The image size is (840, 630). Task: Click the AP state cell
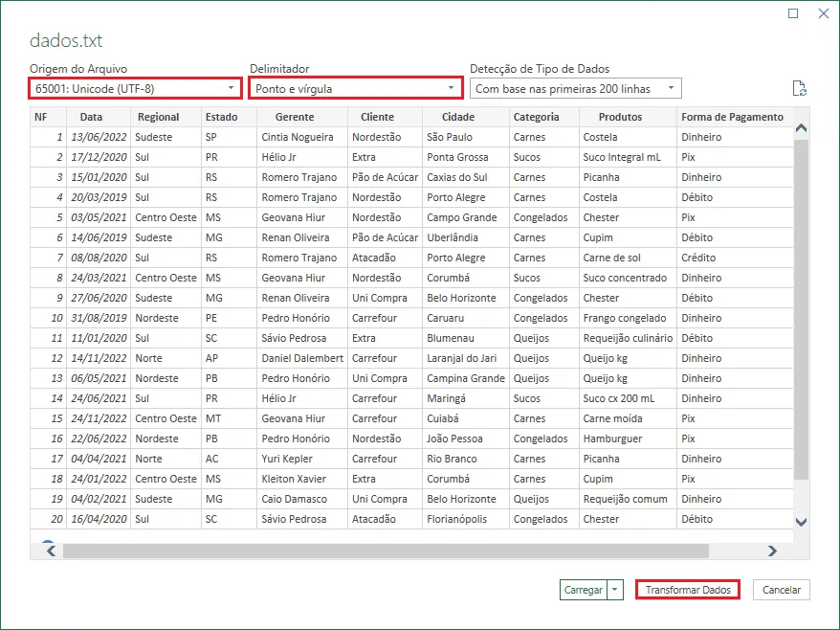tap(229, 358)
